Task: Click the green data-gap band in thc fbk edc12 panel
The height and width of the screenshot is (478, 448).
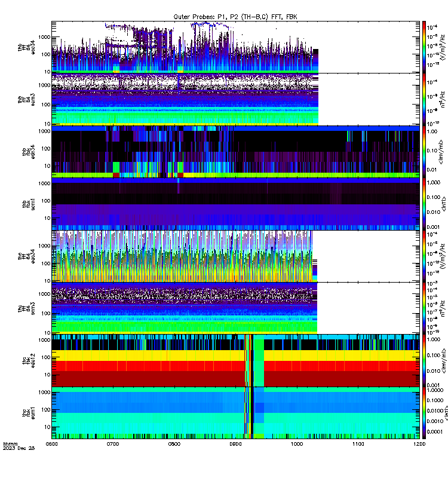Action: (x=259, y=360)
